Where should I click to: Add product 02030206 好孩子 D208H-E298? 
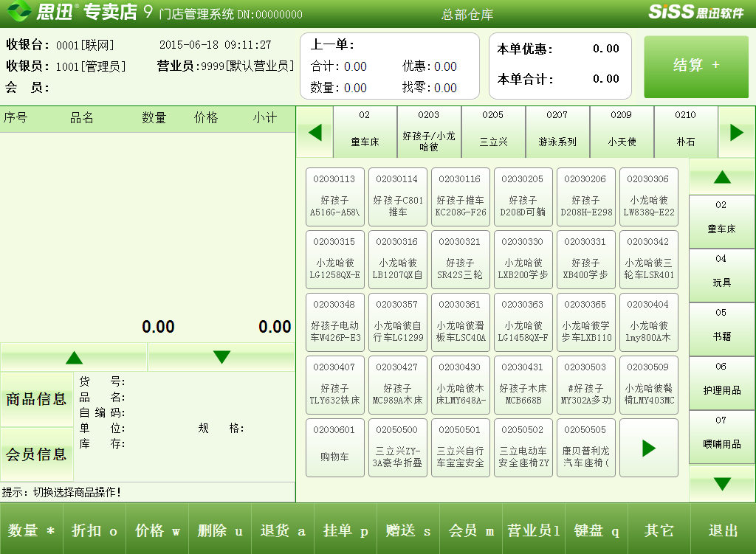(585, 196)
